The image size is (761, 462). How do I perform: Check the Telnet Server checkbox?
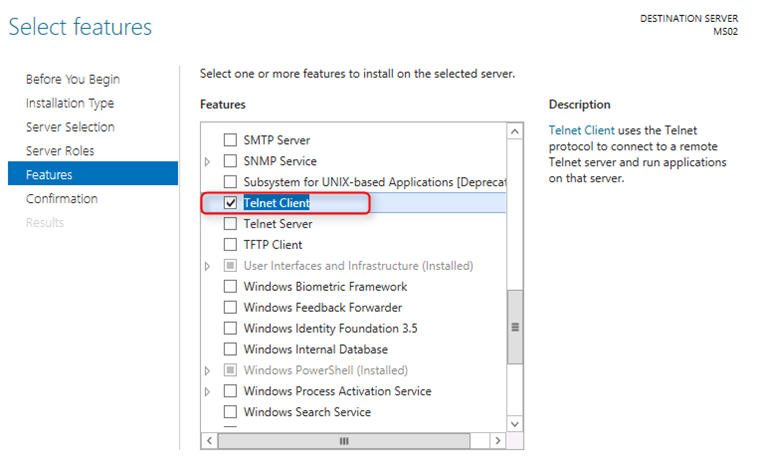230,224
